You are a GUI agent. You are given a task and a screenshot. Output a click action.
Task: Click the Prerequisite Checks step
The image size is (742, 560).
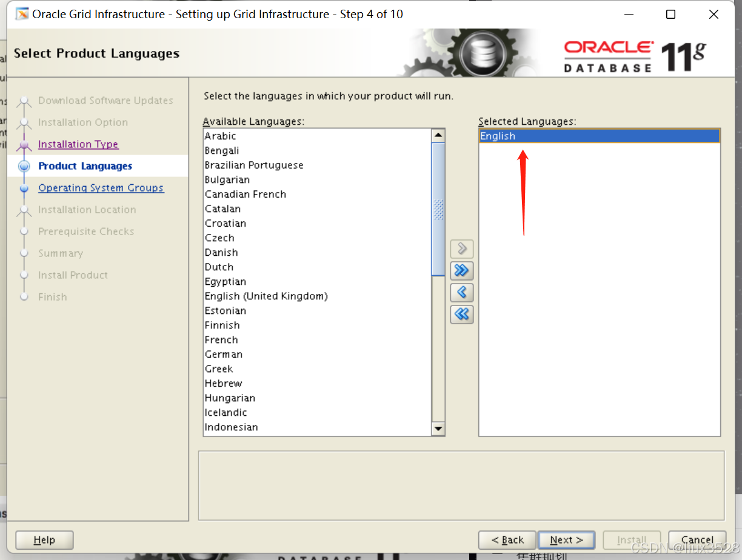[86, 232]
